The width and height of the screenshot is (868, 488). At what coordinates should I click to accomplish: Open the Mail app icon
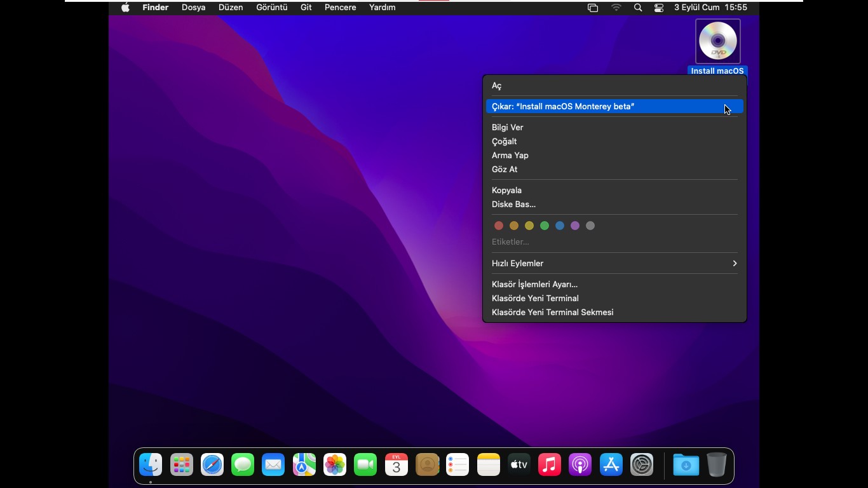pos(273,465)
